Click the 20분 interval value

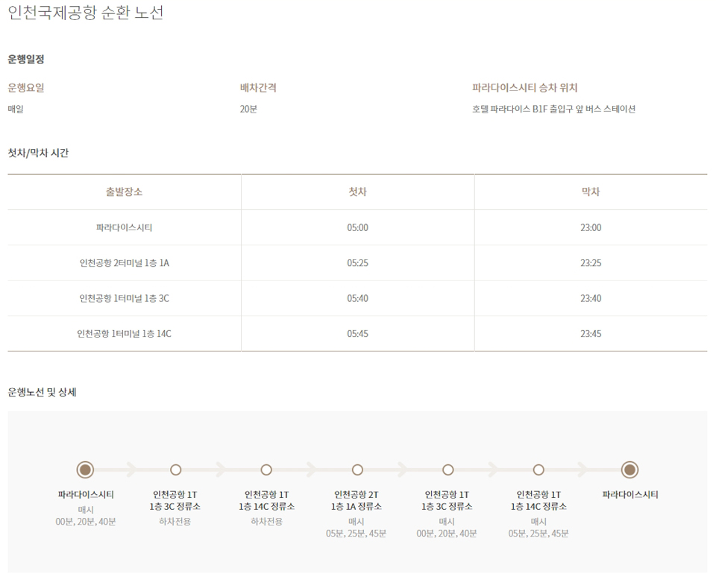tap(248, 110)
